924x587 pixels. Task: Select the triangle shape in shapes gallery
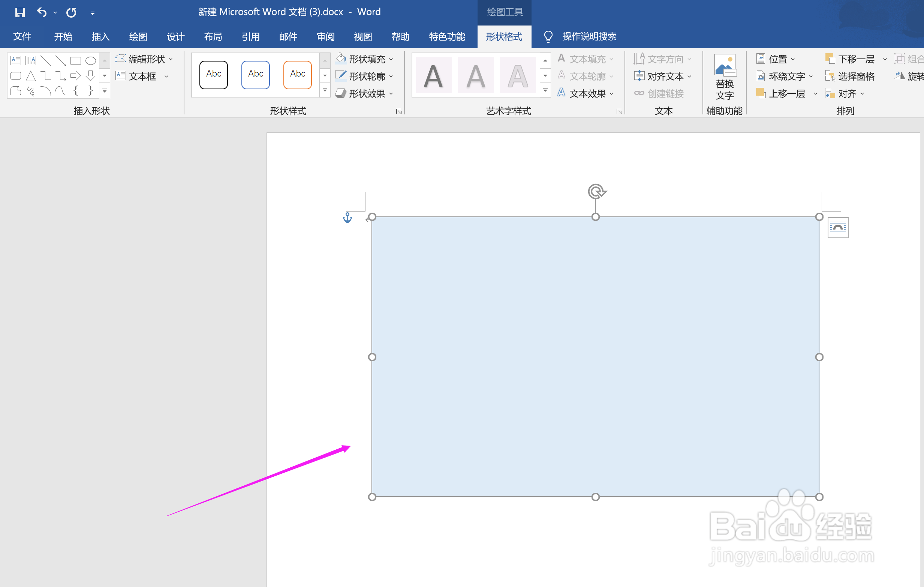click(x=31, y=76)
